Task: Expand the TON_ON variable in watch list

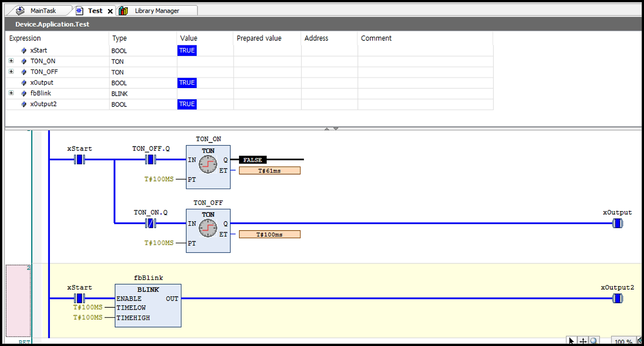Action: pos(11,61)
